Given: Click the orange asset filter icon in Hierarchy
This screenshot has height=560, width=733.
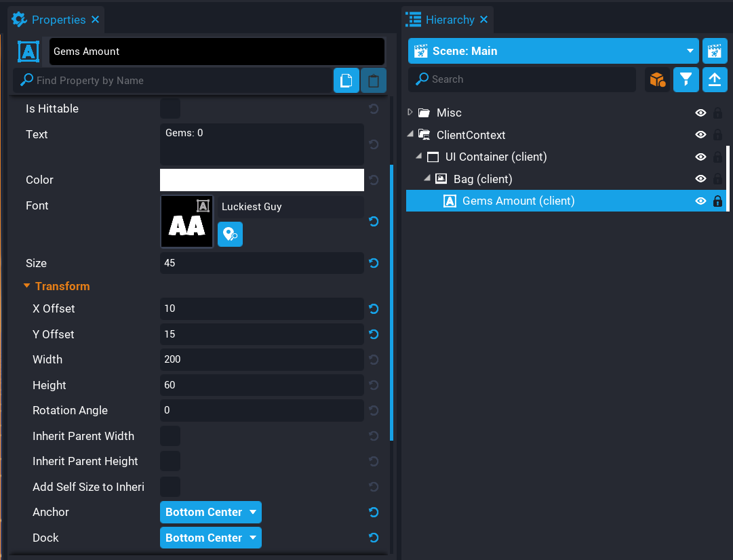Looking at the screenshot, I should coord(657,79).
